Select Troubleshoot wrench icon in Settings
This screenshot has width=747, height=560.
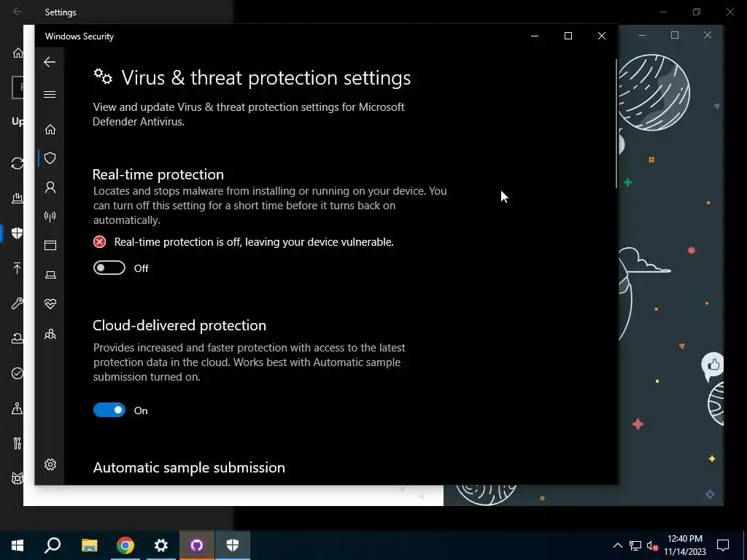18,303
